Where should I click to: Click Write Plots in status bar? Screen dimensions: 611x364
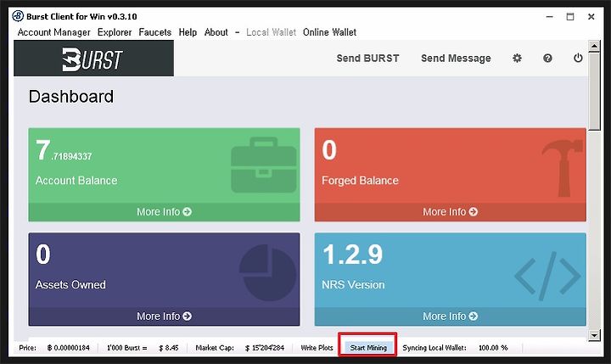click(317, 348)
